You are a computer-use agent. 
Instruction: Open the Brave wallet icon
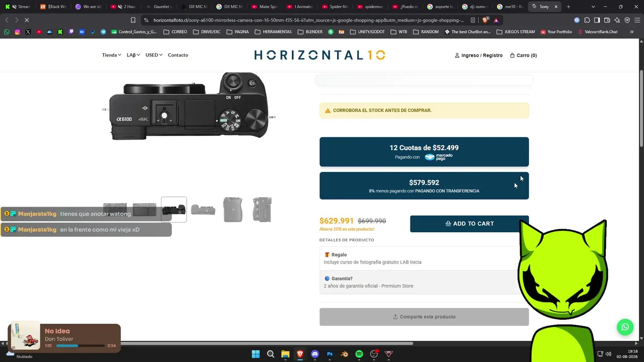coord(607,20)
